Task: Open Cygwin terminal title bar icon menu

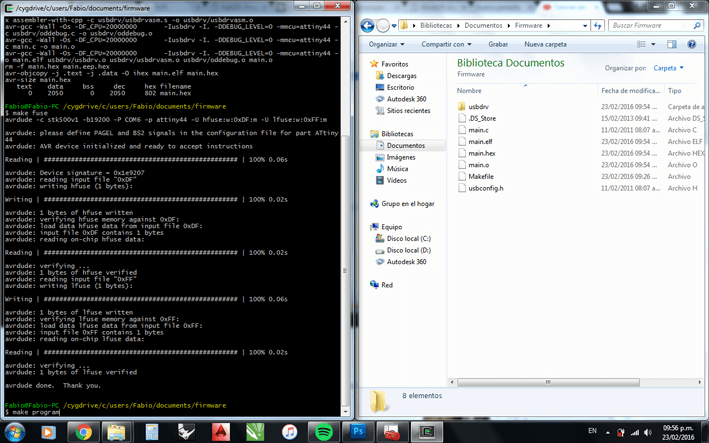Action: (8, 8)
